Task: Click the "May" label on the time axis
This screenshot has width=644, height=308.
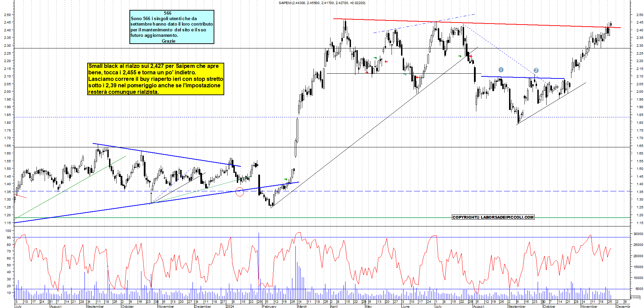Action: pos(368,306)
